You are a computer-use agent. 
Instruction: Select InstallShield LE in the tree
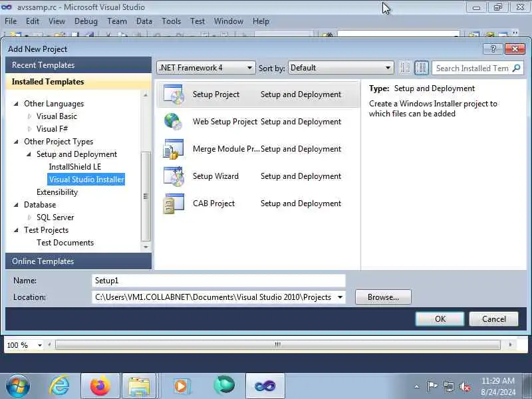(x=75, y=167)
